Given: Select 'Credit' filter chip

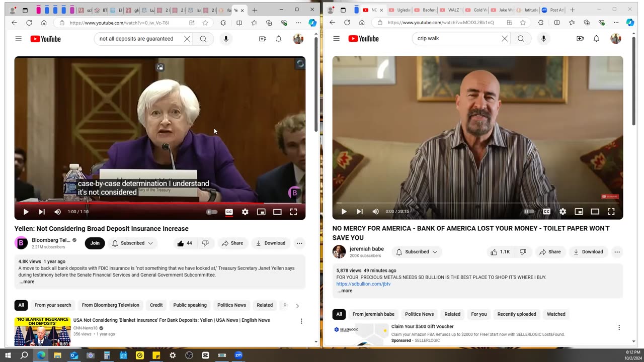Looking at the screenshot, I should [x=156, y=305].
